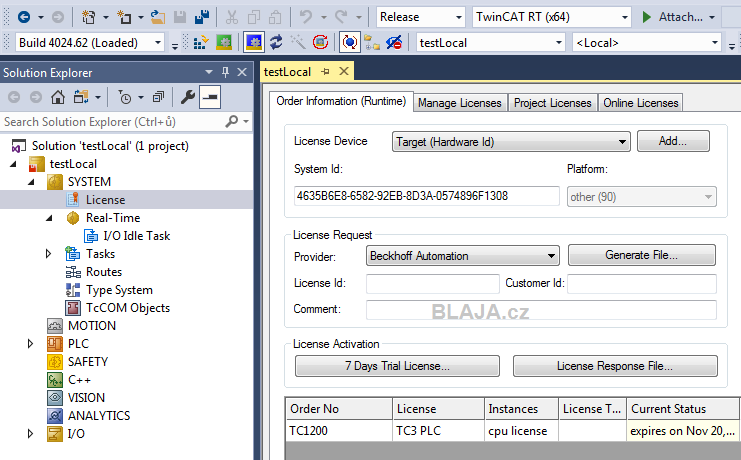This screenshot has height=460, width=741.
Task: Click the Undo arrow icon
Action: click(x=306, y=17)
